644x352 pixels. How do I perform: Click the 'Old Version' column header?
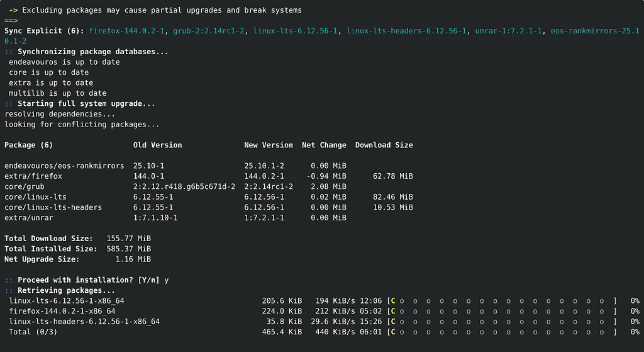(157, 145)
